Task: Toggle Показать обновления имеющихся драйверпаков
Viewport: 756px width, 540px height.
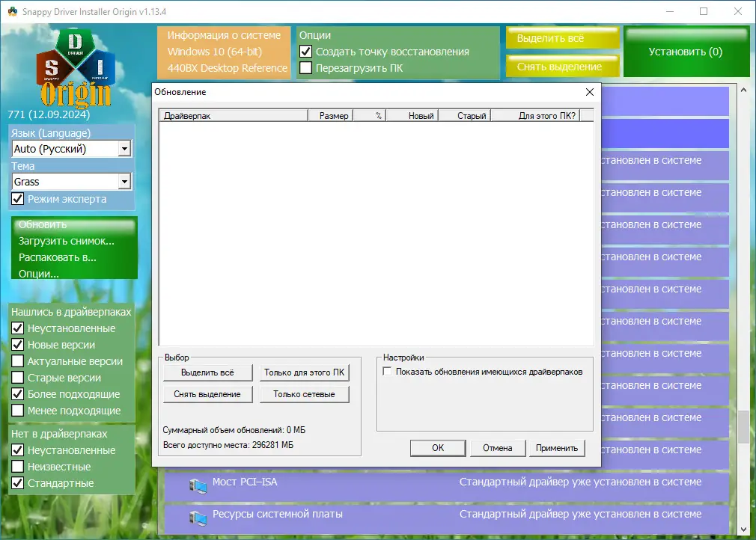Action: [x=387, y=371]
